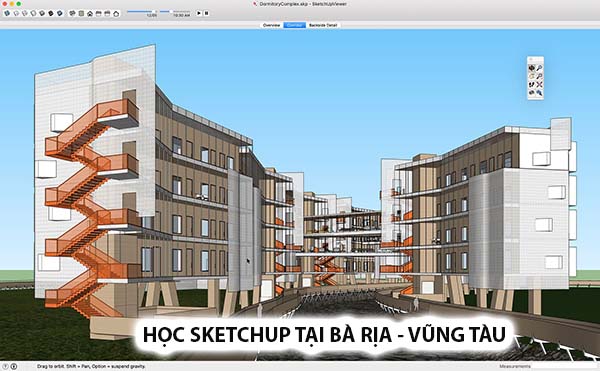Click Zoom Extents crossed-arrows icon
This screenshot has width=600, height=371.
pos(540,85)
